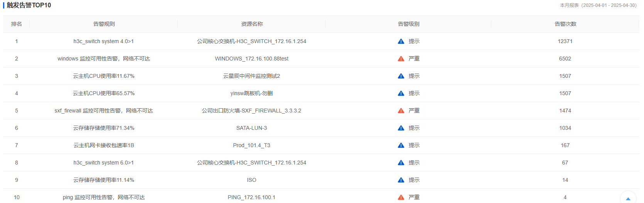Click alarm count 1034

(x=565, y=128)
